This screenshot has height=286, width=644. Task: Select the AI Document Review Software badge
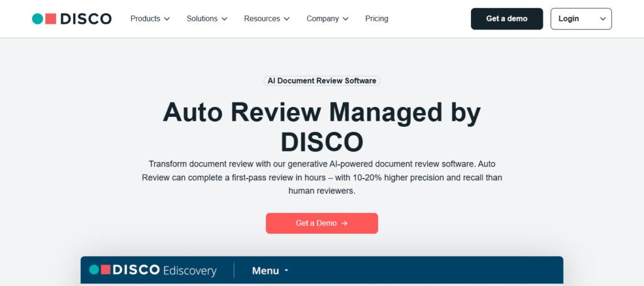[322, 81]
